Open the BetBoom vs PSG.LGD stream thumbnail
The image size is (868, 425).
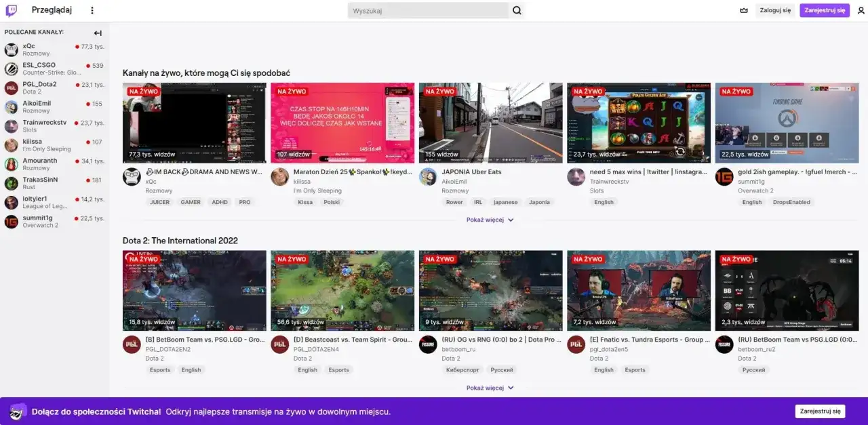click(194, 290)
